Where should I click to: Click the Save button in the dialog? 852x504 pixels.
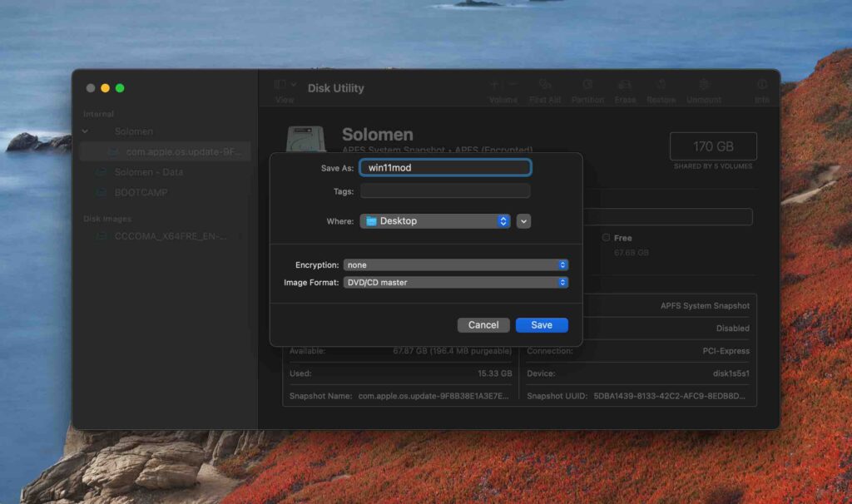click(x=542, y=325)
